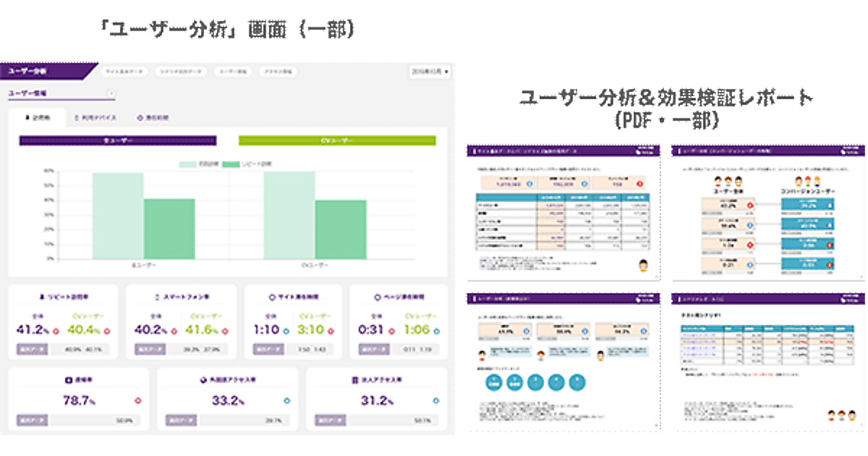Click the smartphone icon beside スマートフォン率
The width and height of the screenshot is (868, 456).
[157, 297]
